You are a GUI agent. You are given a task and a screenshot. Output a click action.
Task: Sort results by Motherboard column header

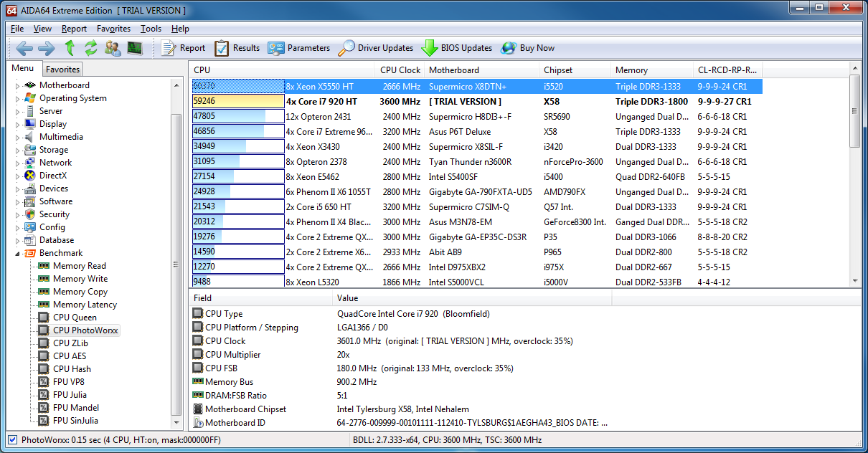click(x=481, y=70)
